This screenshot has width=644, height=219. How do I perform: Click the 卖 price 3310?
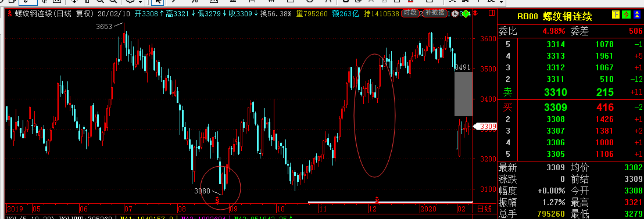click(555, 92)
